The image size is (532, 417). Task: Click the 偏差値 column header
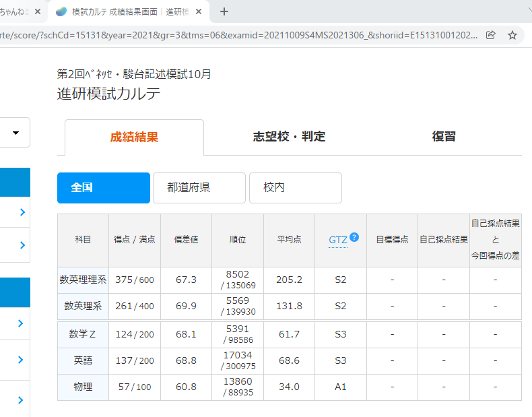pyautogui.click(x=187, y=240)
